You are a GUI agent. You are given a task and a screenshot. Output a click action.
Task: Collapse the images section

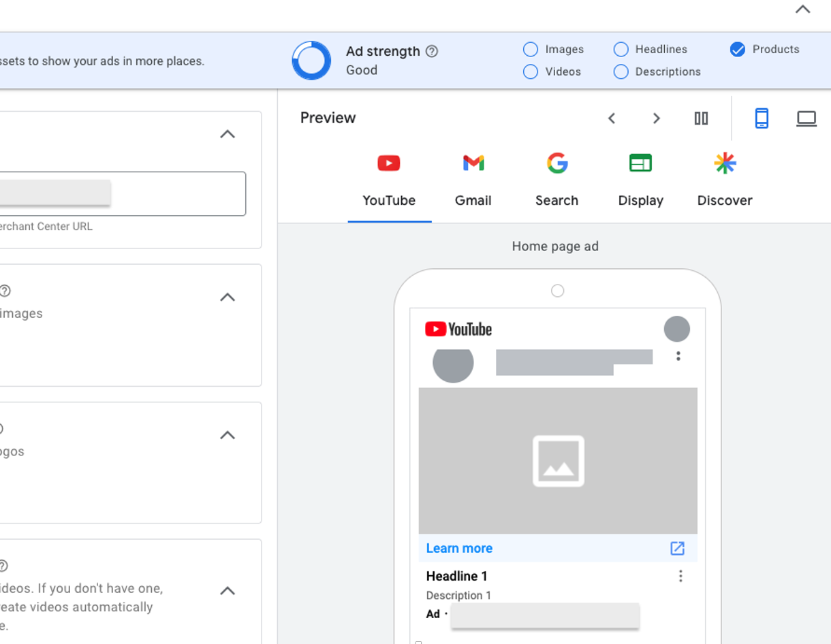(228, 297)
